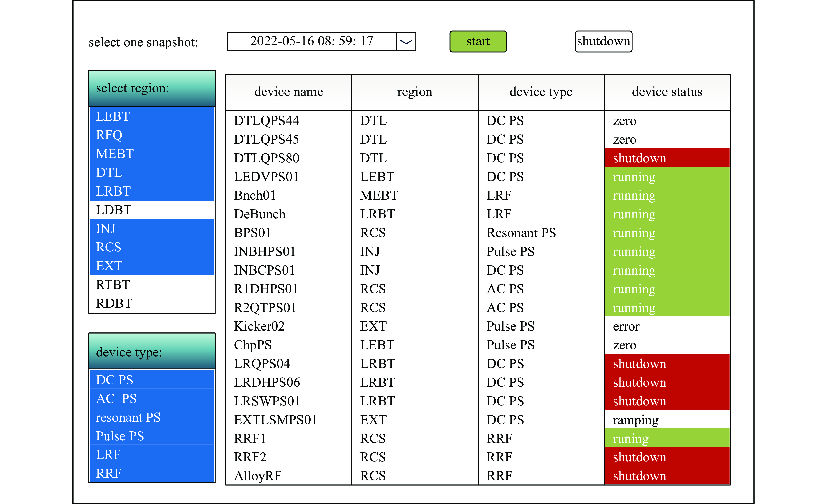Click the device name column header
This screenshot has height=504, width=827.
(289, 92)
